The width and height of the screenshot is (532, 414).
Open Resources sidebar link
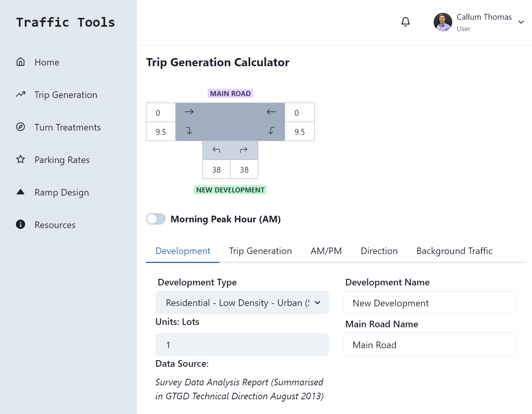coord(55,225)
